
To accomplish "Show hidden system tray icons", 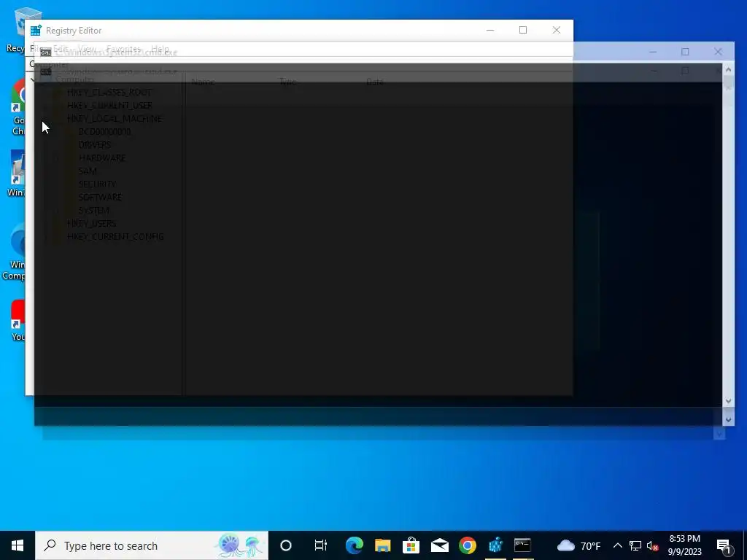I will (x=617, y=545).
